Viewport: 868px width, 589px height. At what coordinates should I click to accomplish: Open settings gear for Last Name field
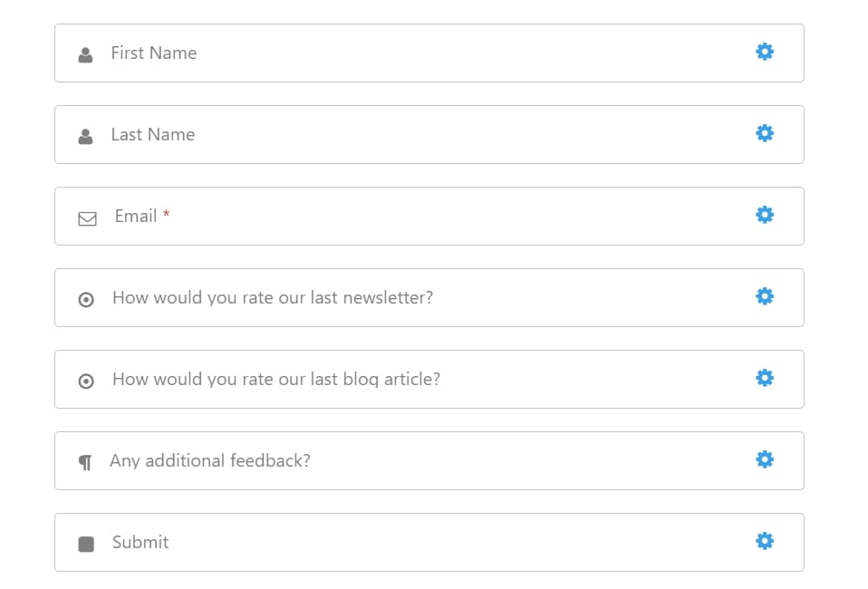pos(765,133)
